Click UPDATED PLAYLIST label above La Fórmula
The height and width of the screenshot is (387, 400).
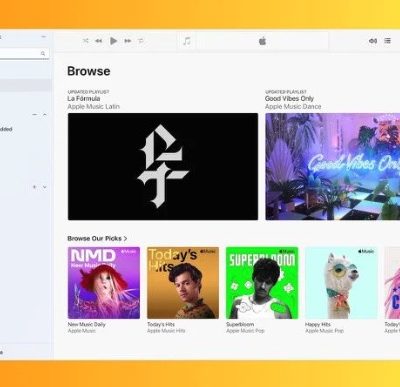(88, 92)
